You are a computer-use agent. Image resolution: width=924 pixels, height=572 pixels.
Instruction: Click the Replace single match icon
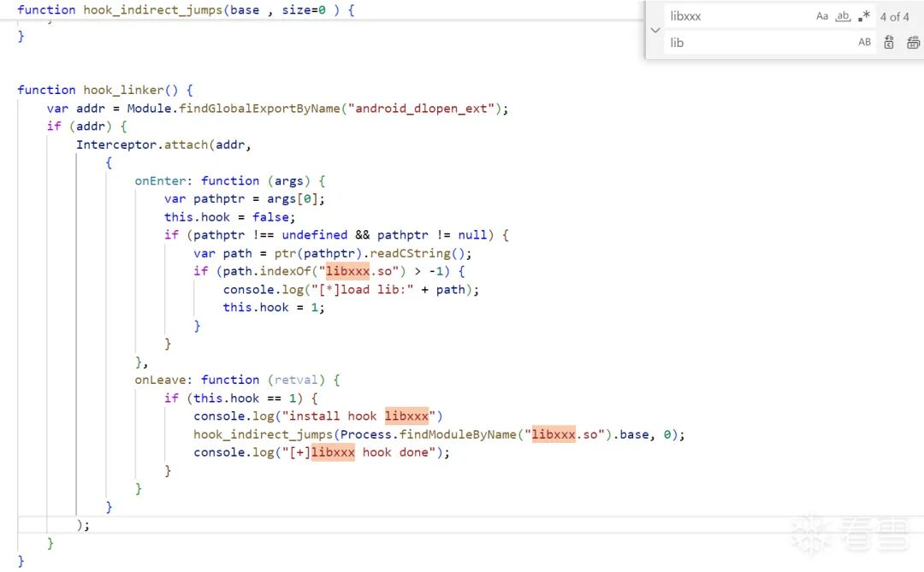click(x=889, y=43)
